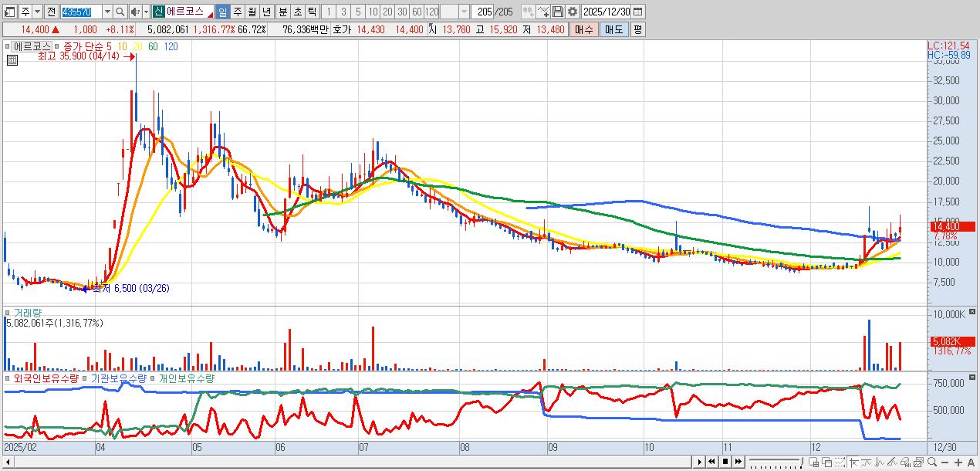Click the overlapping windows icon
Image resolution: width=980 pixels, height=471 pixels.
point(827,462)
